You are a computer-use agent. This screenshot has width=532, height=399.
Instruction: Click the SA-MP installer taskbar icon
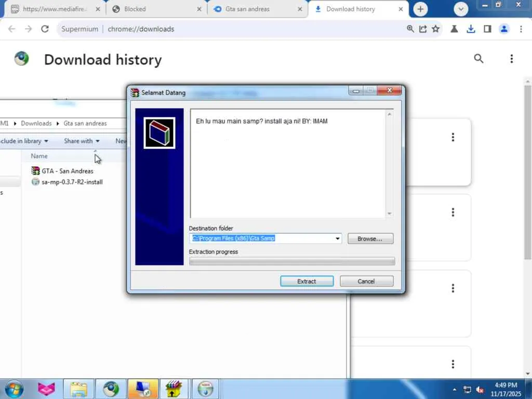click(x=206, y=389)
